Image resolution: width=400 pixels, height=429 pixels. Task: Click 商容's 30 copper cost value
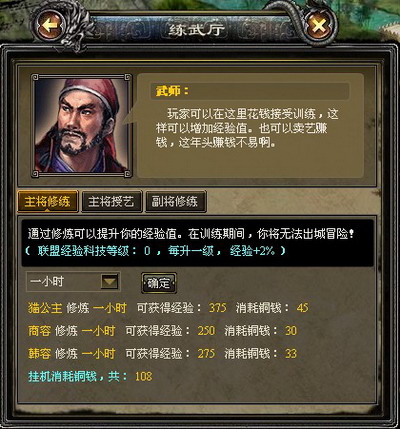click(291, 331)
